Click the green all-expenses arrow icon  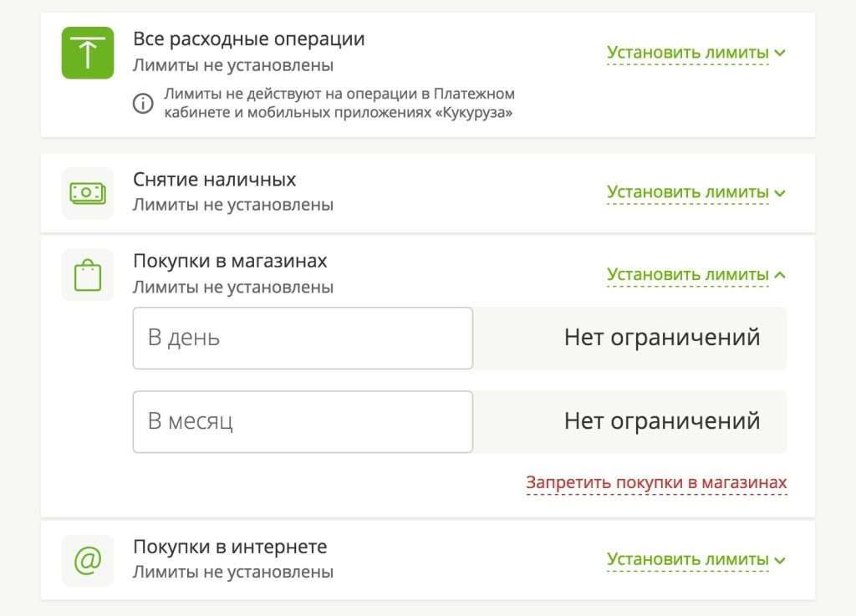(x=88, y=53)
